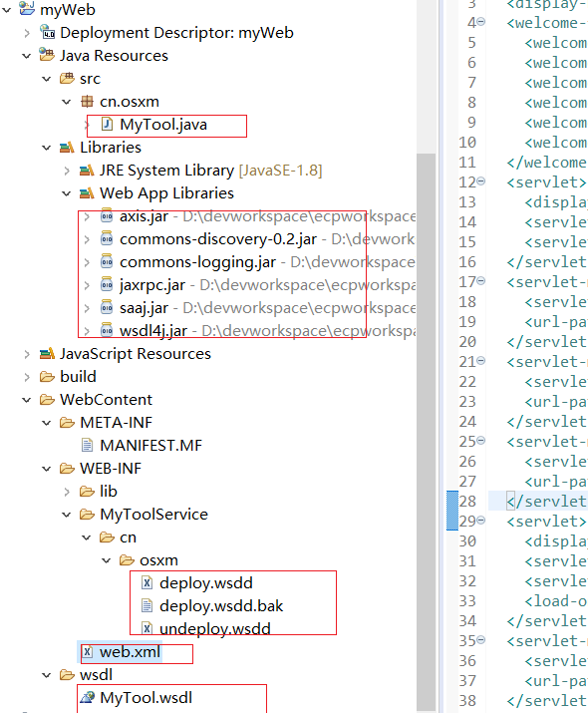Click the JavaScript Resources icon

(47, 353)
